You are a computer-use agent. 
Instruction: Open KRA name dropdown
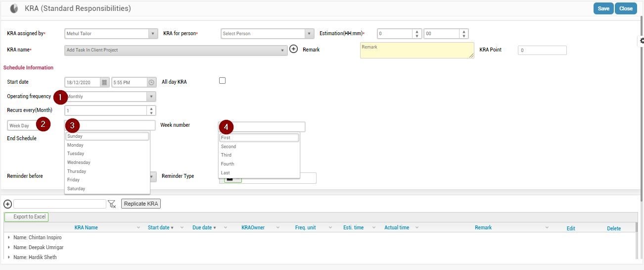point(282,50)
